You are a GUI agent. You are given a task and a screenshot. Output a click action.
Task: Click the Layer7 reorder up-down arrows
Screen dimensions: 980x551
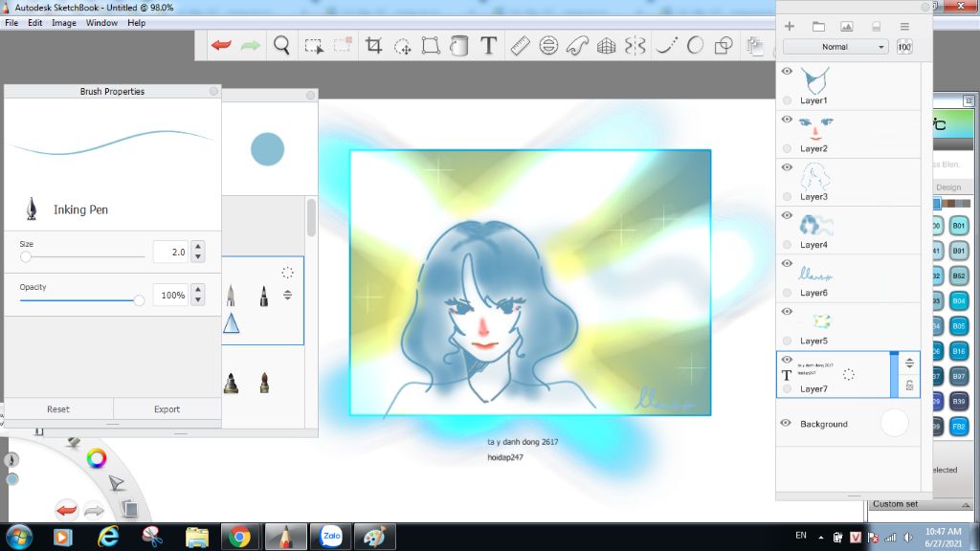pyautogui.click(x=909, y=363)
